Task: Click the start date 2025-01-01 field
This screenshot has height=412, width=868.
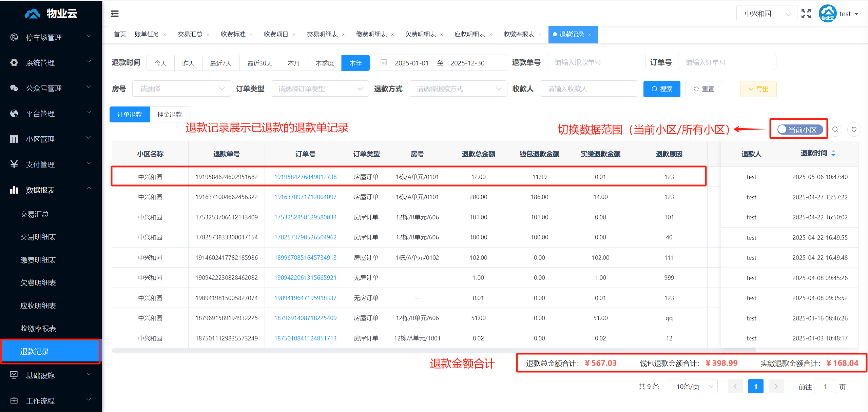Action: (412, 63)
